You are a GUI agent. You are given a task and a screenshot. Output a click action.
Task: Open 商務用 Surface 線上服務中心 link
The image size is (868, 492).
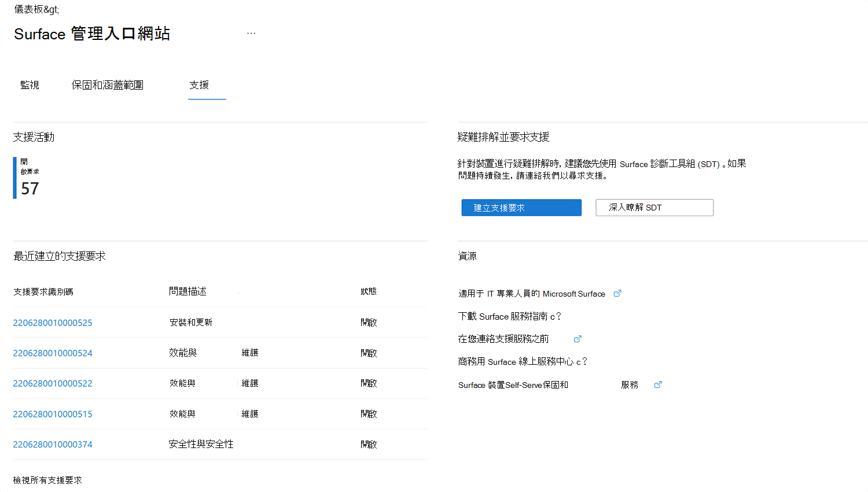pos(523,361)
